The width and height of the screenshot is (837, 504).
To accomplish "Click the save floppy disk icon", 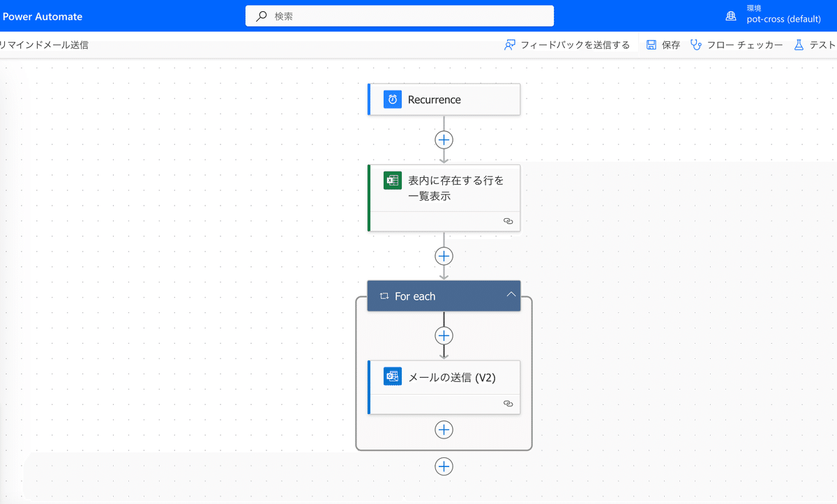I will pyautogui.click(x=651, y=45).
